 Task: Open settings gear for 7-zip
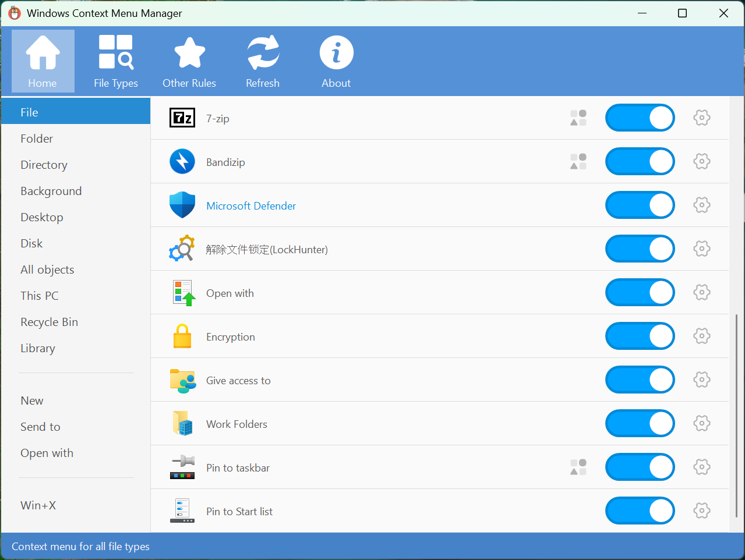pyautogui.click(x=702, y=118)
